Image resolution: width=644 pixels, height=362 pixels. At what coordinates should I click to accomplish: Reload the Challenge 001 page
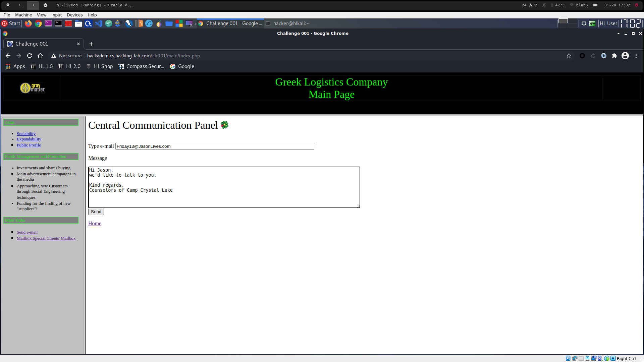(30, 56)
